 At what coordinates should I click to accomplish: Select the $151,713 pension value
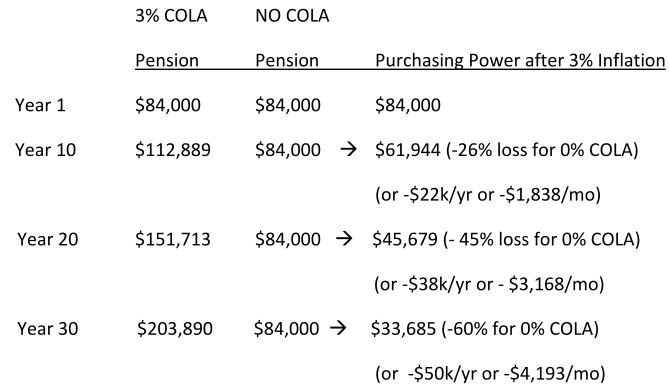[x=173, y=239]
